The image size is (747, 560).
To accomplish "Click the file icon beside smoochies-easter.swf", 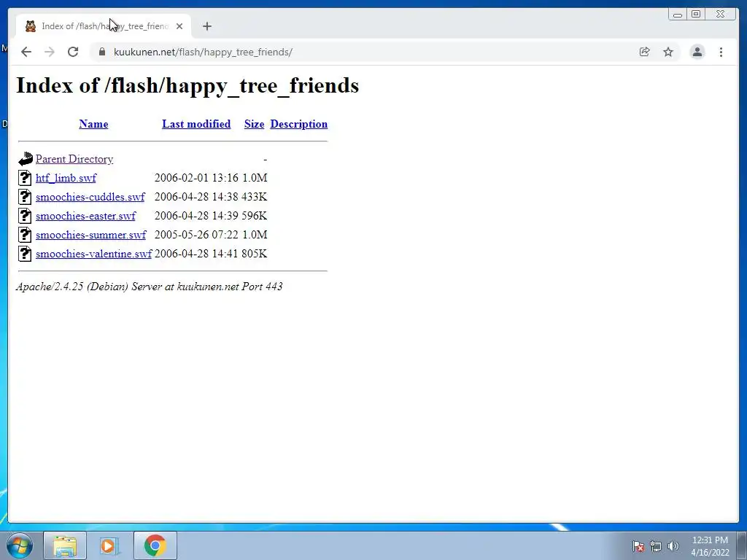I will point(25,216).
